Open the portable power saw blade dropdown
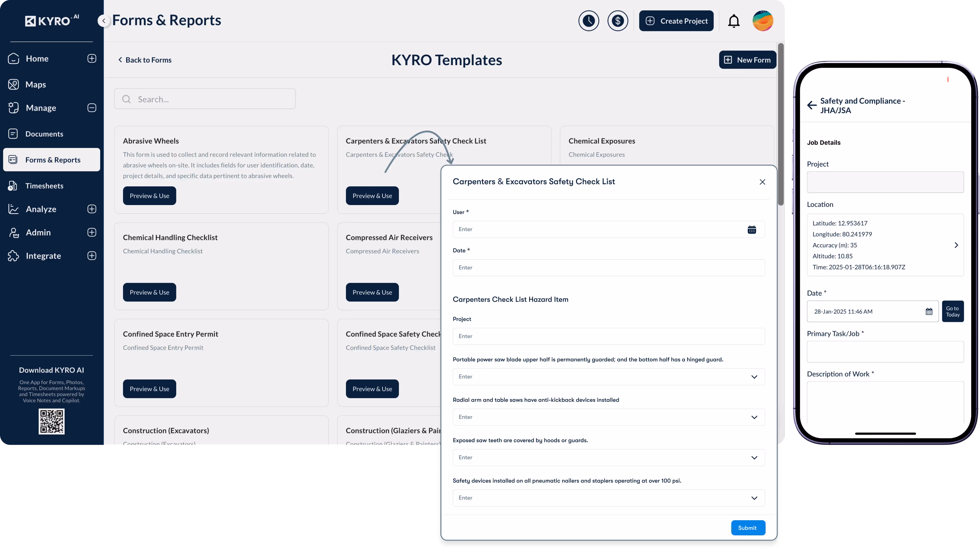This screenshot has height=549, width=980. click(x=754, y=377)
